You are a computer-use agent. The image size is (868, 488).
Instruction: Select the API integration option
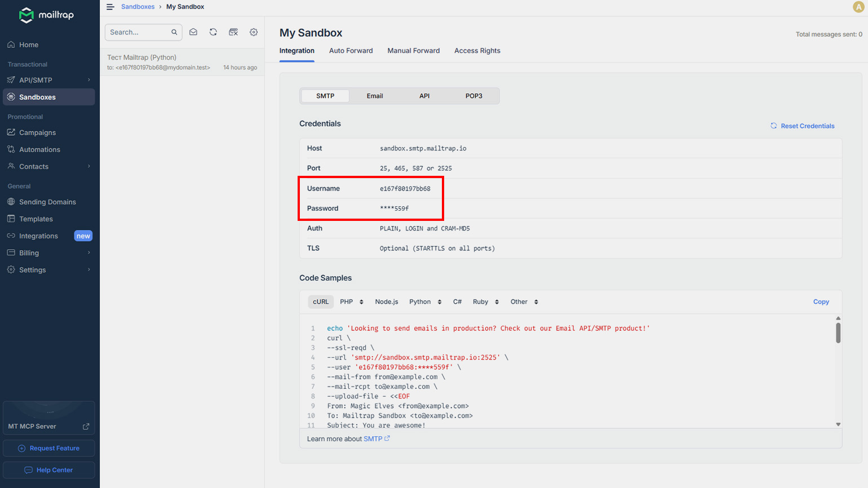(x=424, y=96)
